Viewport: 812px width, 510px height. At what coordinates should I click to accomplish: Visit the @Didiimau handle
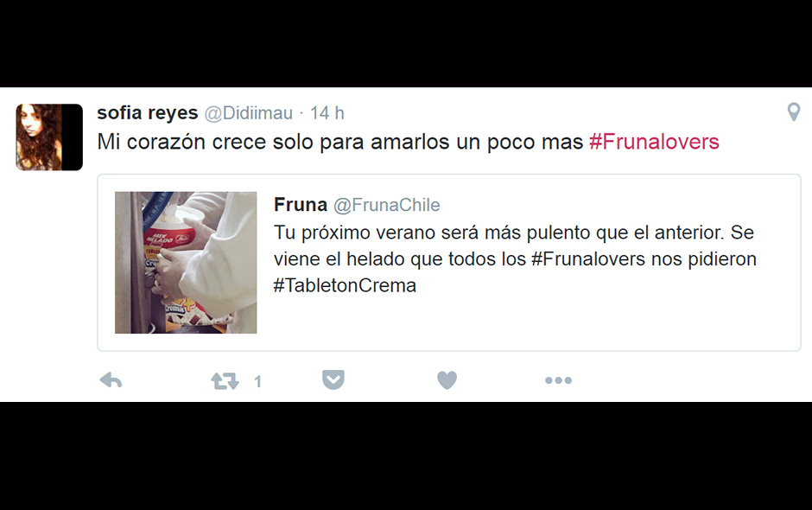pos(249,113)
